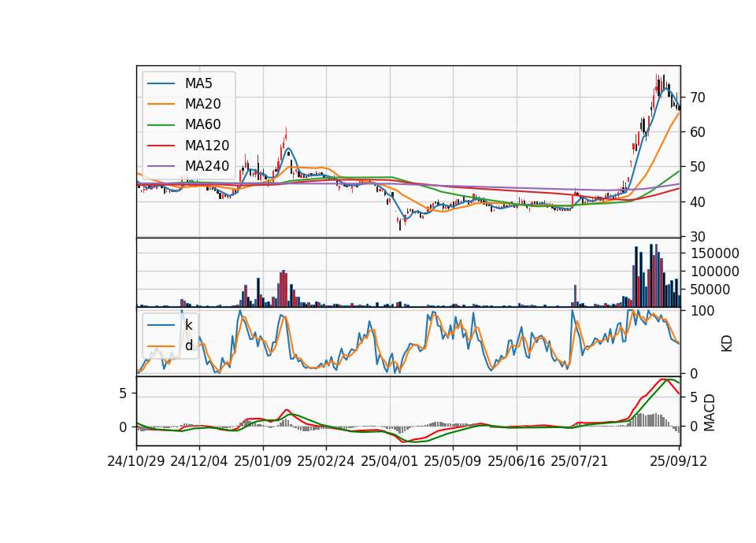Click the MACD axis label
Viewport: 756px width, 543px height.
click(x=710, y=412)
